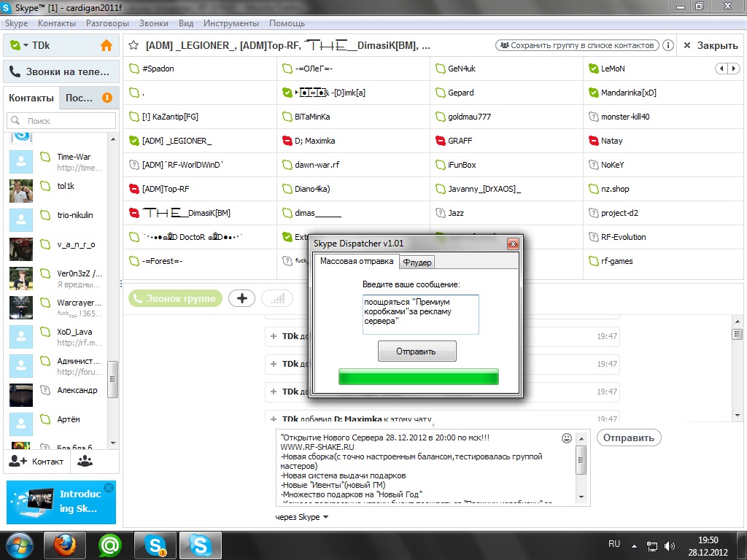Select contact Александр
This screenshot has width=747, height=560.
pos(56,395)
